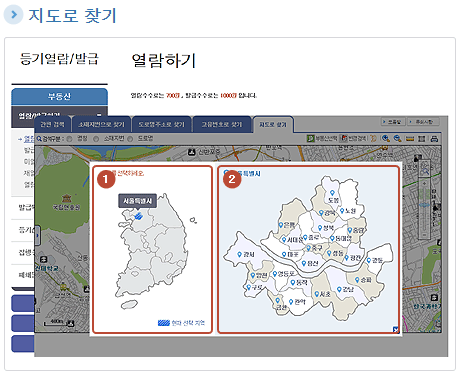The width and height of the screenshot is (457, 383).
Task: Click the 서울특별시 label tooltip
Action: coord(137,201)
